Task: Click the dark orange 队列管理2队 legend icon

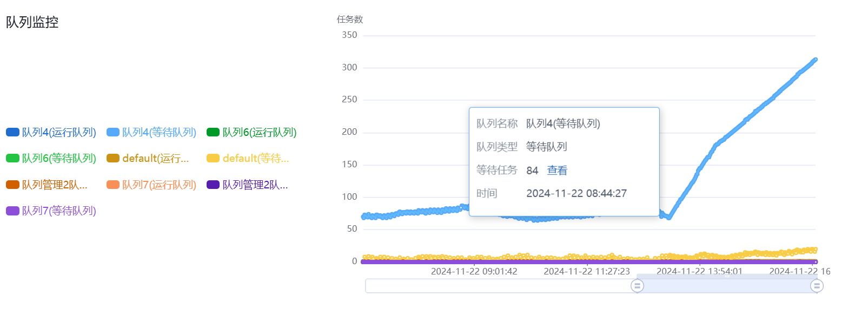Action: pyautogui.click(x=12, y=185)
